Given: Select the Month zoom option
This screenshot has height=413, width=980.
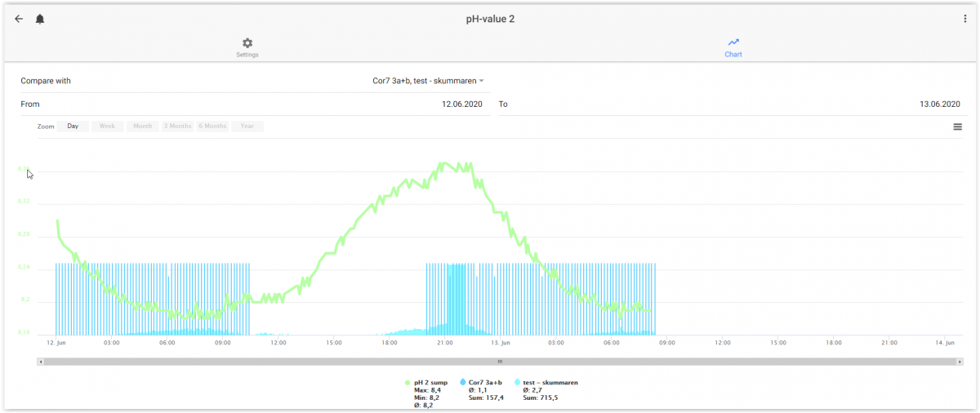Looking at the screenshot, I should tap(142, 127).
